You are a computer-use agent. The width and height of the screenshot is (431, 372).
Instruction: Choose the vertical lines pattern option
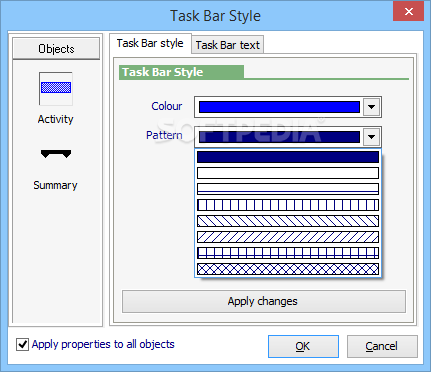288,205
